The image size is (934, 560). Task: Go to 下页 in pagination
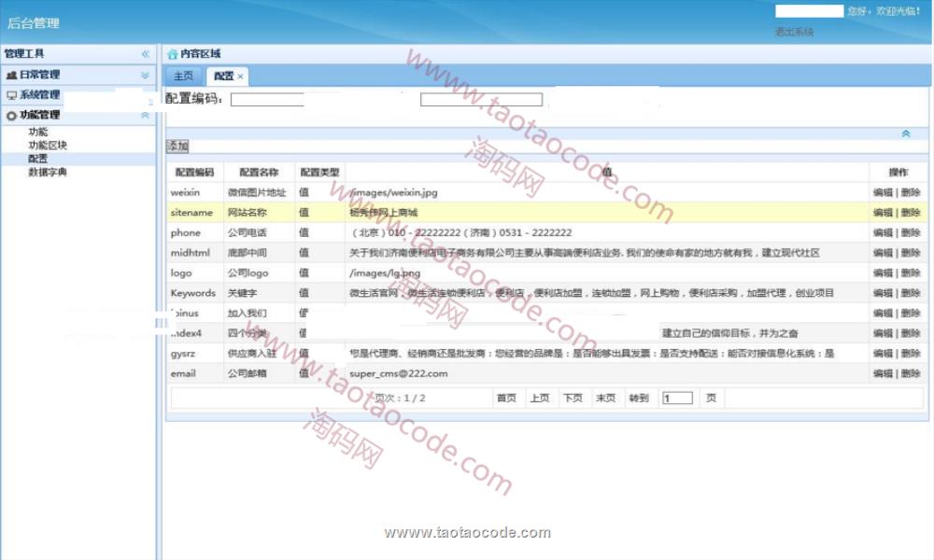573,398
